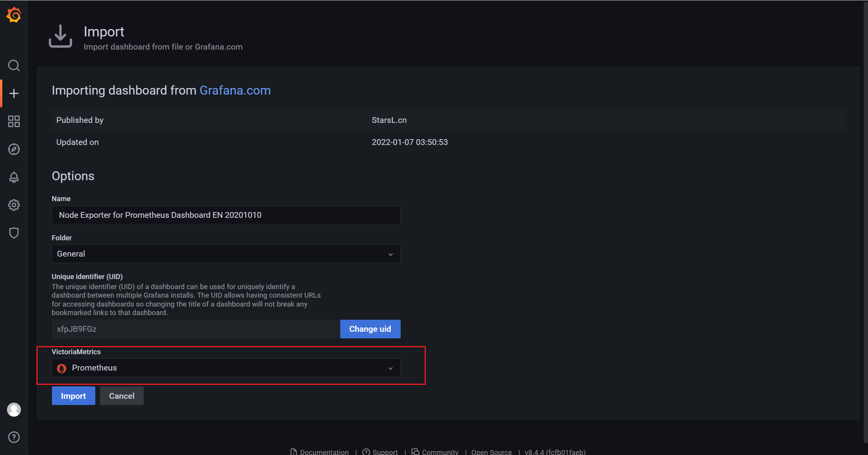The width and height of the screenshot is (868, 455).
Task: Click the dashboard Name input field
Action: click(x=226, y=215)
